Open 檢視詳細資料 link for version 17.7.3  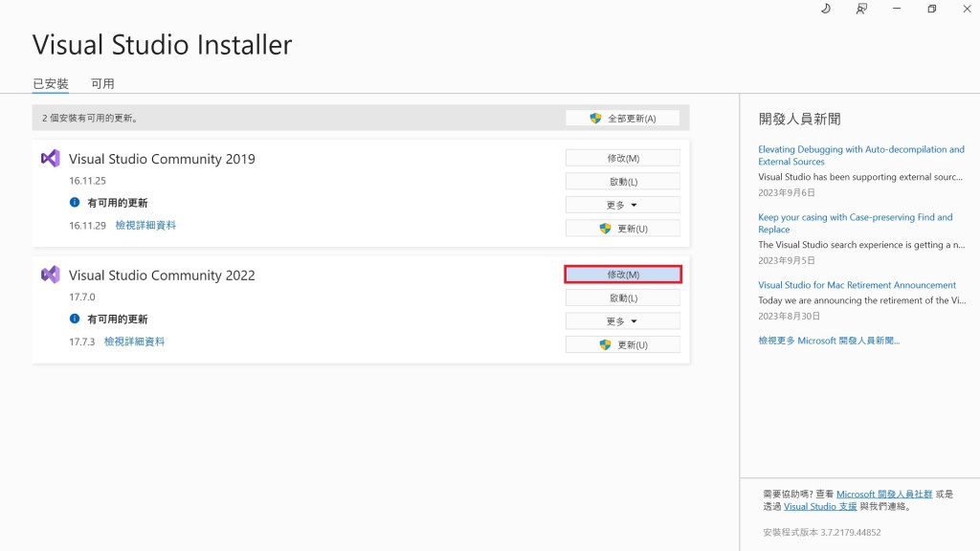click(x=134, y=342)
